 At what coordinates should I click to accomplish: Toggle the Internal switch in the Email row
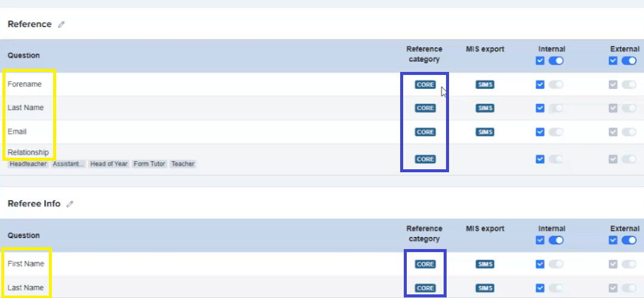pyautogui.click(x=556, y=132)
